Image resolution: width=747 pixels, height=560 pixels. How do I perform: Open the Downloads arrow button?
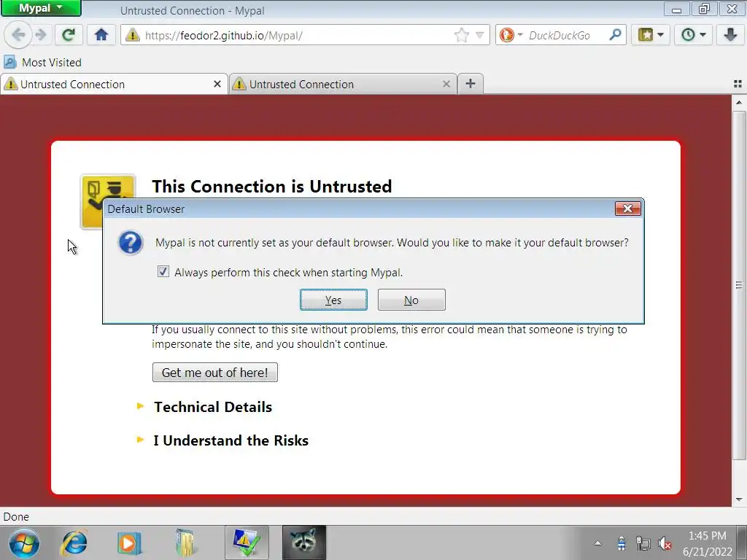tap(729, 35)
